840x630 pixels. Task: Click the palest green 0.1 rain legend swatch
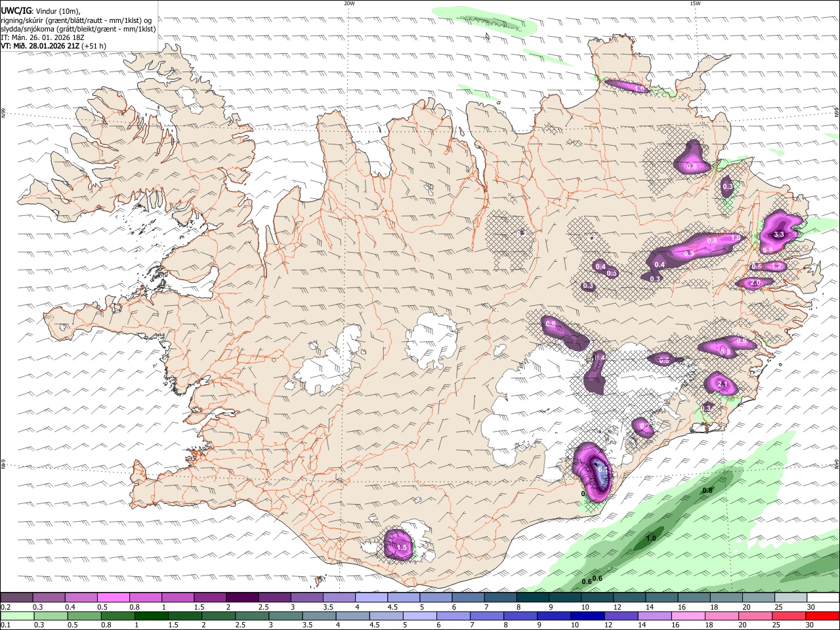(x=16, y=616)
